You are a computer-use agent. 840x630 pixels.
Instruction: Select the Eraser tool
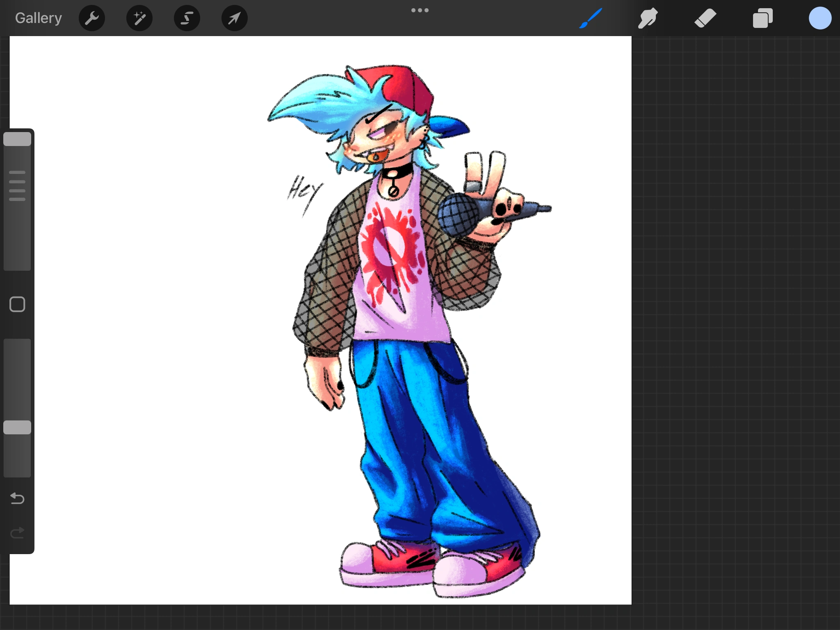click(x=705, y=18)
